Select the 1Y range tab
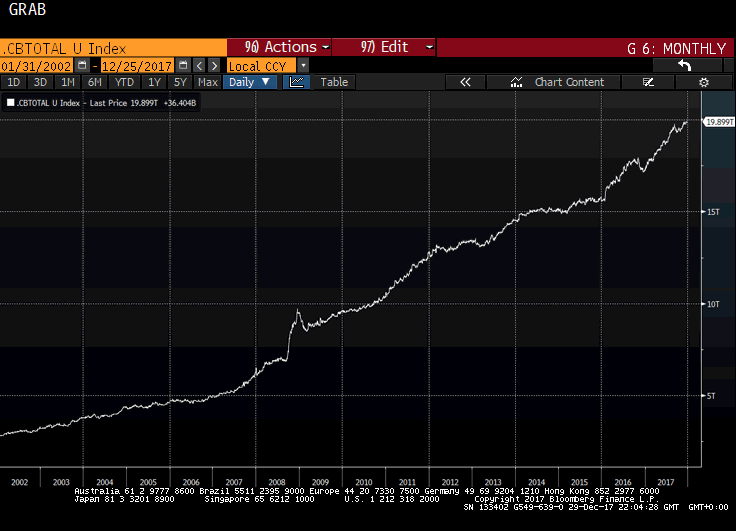This screenshot has width=736, height=531. 154,82
